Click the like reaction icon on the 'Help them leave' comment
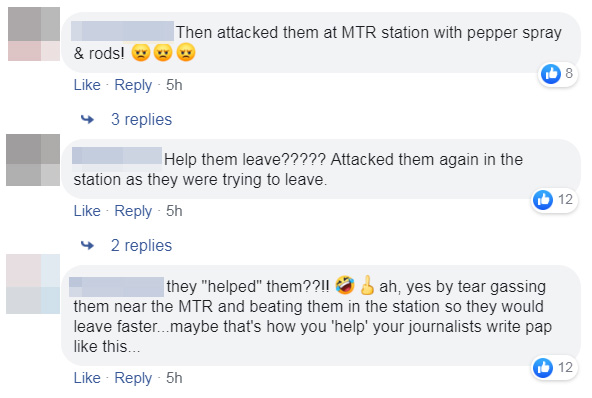Viewport: 592px width, 398px height. [543, 200]
